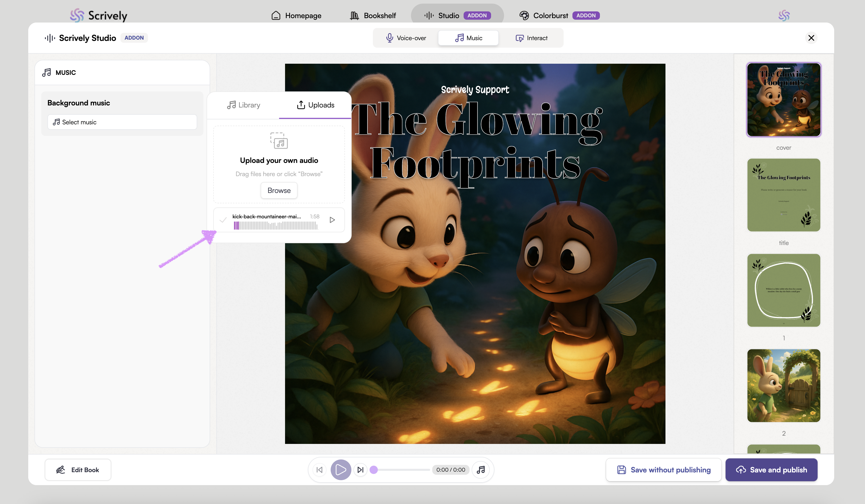Open the Select music dropdown
The image size is (865, 504).
[x=122, y=122]
